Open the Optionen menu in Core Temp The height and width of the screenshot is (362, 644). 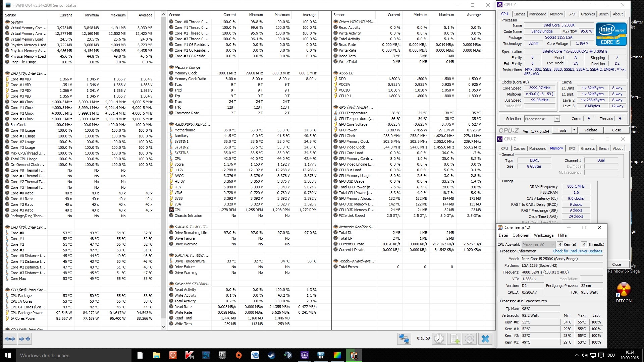[x=521, y=235]
